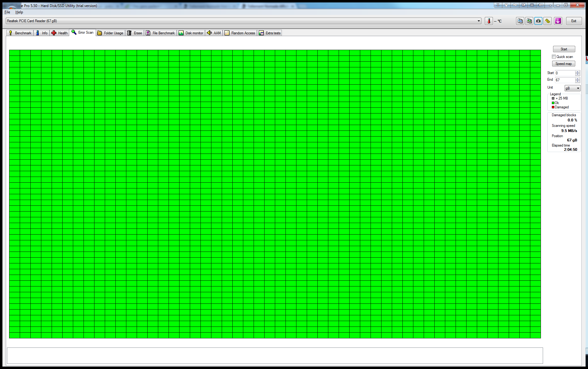Click the copy text to clipboard icon
The image size is (588, 369).
coord(520,21)
